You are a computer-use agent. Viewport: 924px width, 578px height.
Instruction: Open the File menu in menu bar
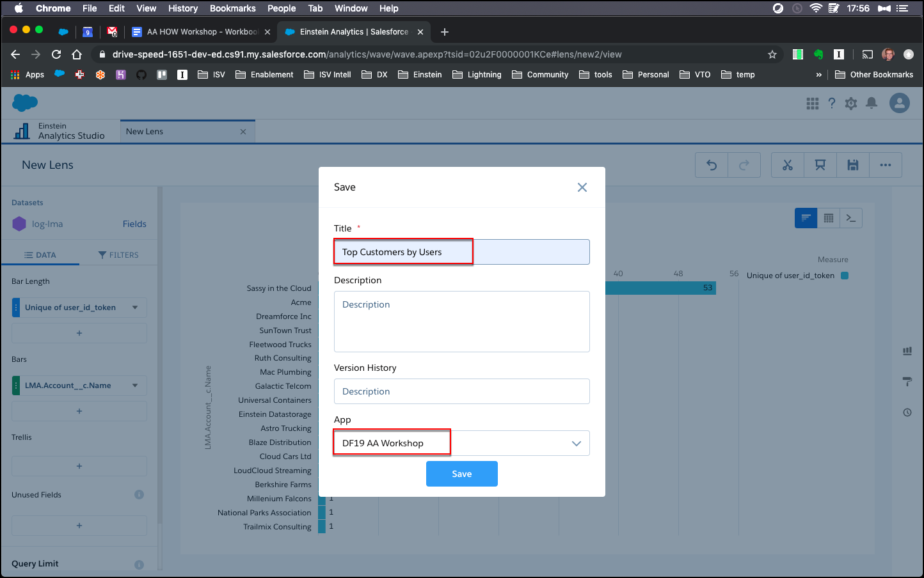point(90,8)
